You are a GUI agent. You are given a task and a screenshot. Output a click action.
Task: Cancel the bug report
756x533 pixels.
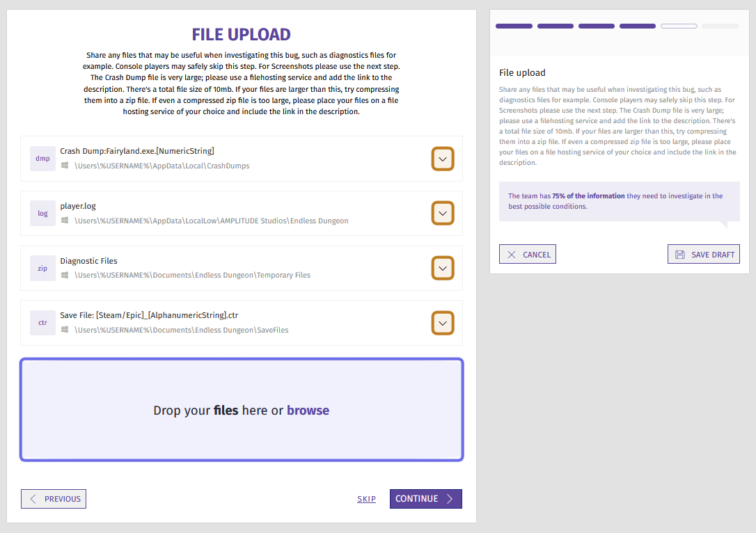pos(528,254)
